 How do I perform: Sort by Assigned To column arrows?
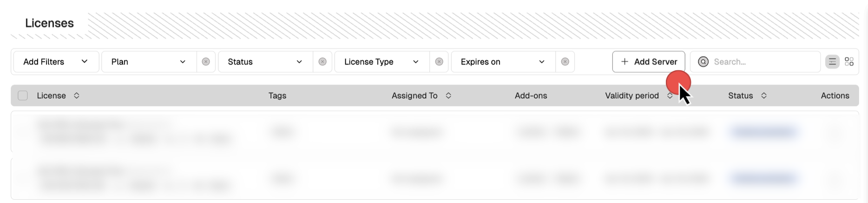click(448, 95)
